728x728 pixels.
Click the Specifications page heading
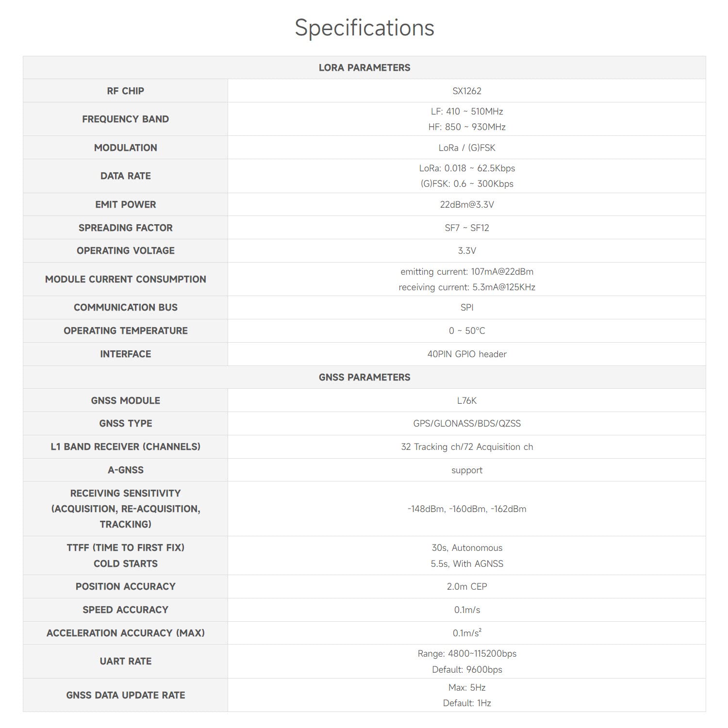[x=364, y=28]
